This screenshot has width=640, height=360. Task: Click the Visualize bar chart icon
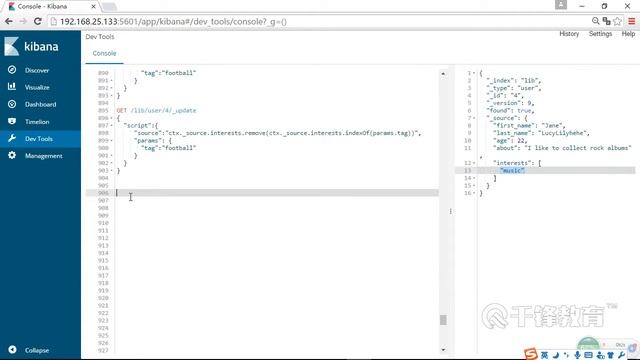[x=12, y=87]
